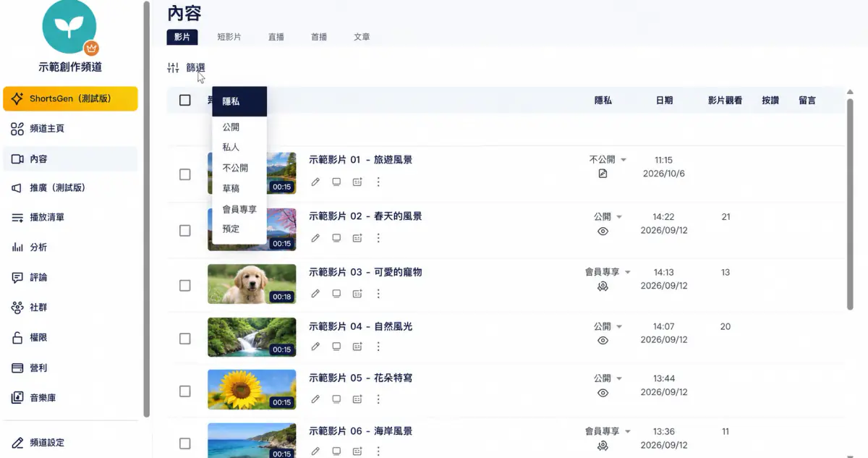
Task: Open more options for 示範影片 04
Action: [x=378, y=347]
